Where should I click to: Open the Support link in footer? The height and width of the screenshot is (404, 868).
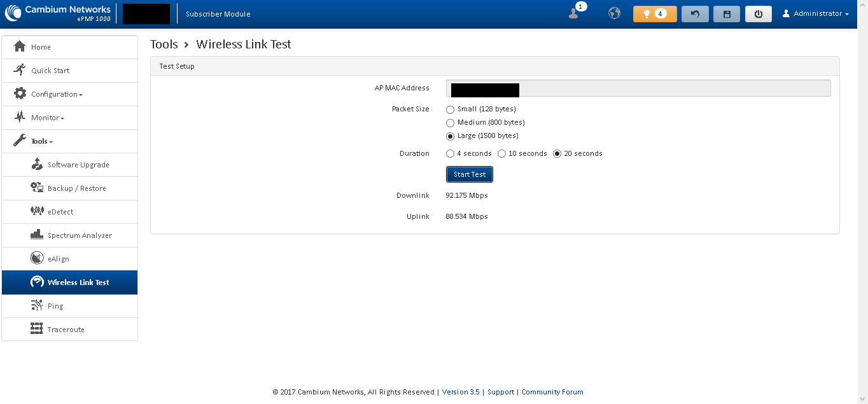coord(501,392)
